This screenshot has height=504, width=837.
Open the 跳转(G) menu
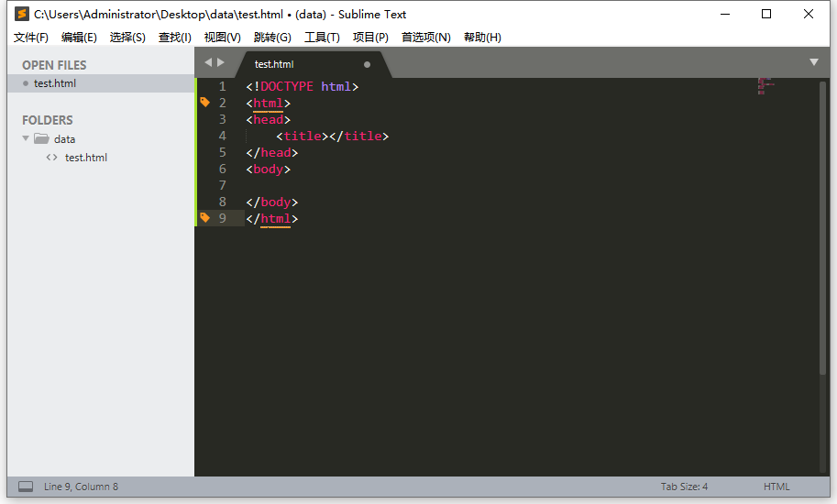272,38
